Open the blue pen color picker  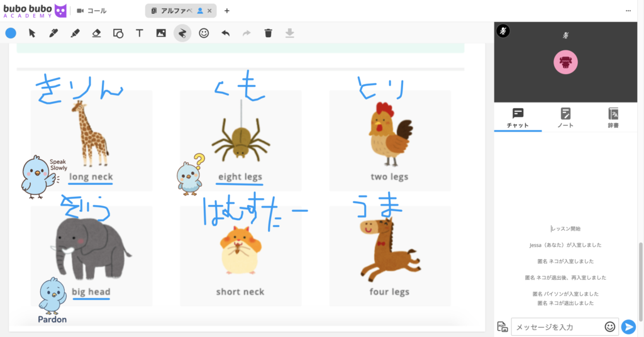[11, 33]
